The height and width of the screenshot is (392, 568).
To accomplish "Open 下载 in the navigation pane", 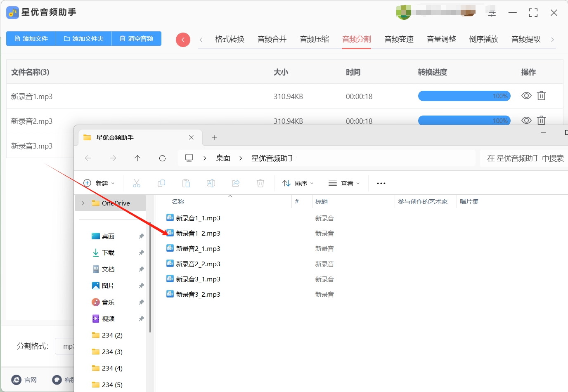I will point(103,253).
